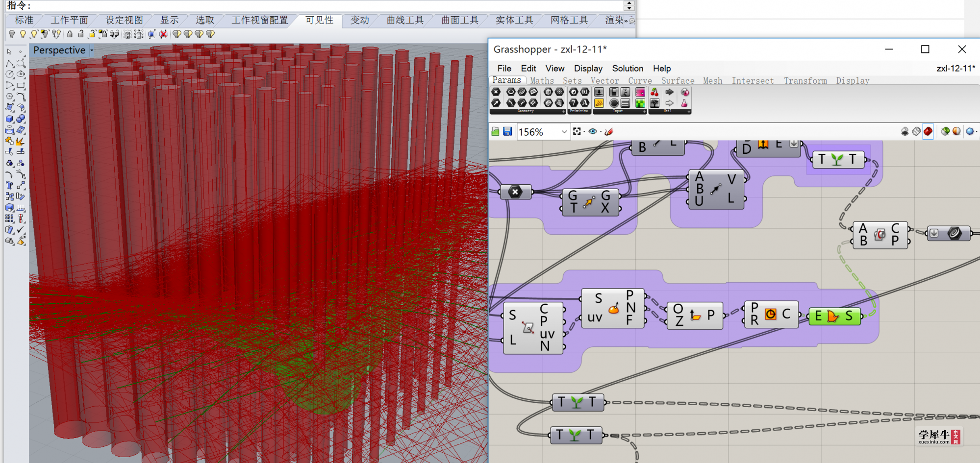Open the 曲线工具 Rhino toolbar tab
The image size is (980, 463).
pos(405,20)
